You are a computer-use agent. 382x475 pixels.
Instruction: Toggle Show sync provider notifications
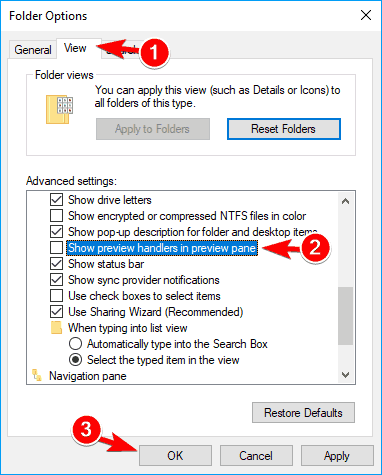click(56, 280)
